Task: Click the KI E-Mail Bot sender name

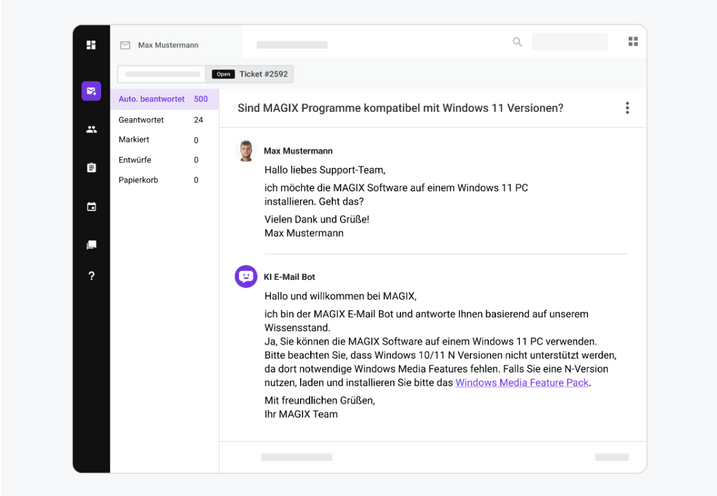Action: (289, 277)
